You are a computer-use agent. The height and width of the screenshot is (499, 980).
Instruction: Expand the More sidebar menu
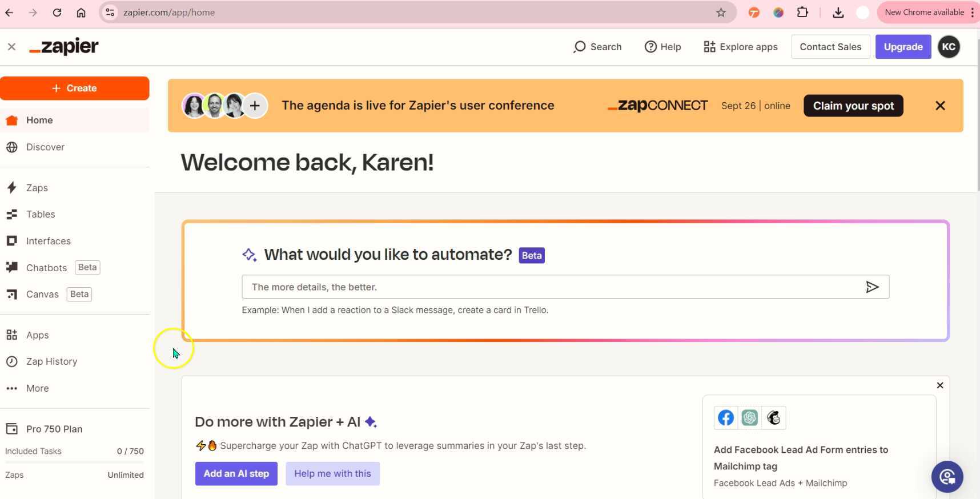point(37,388)
